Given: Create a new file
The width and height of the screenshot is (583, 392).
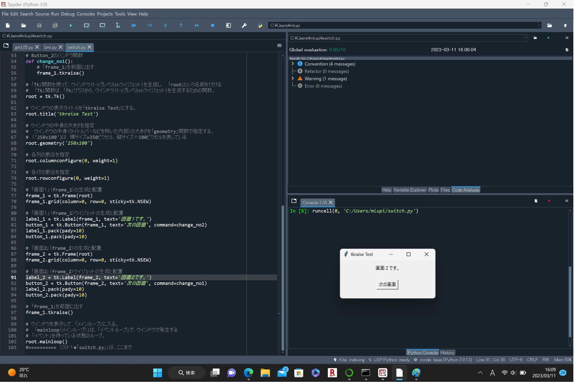Looking at the screenshot, I should click(8, 25).
